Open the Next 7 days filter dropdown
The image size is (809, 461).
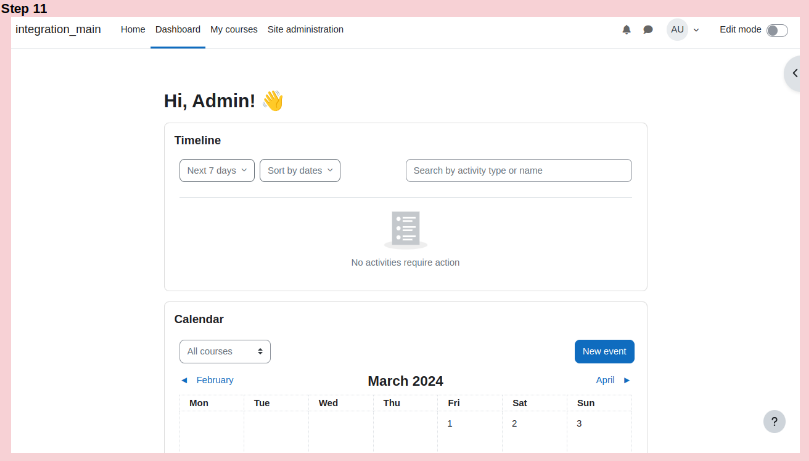217,171
